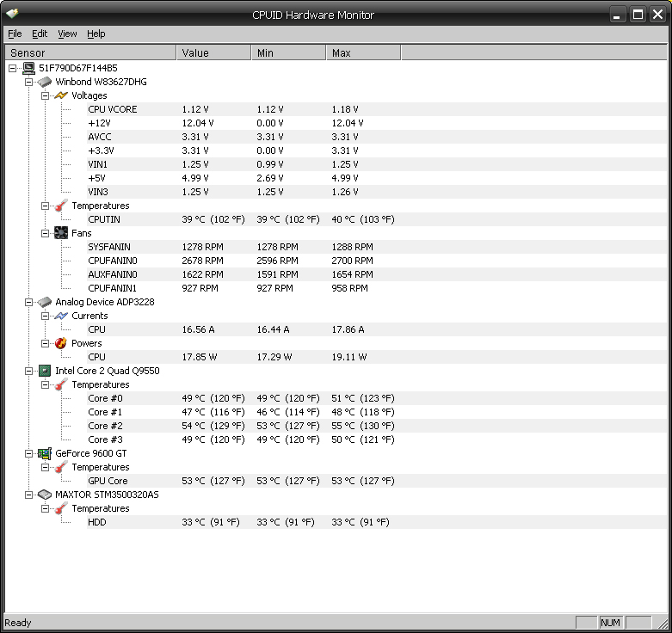The image size is (672, 633).
Task: Click the resize grip at window corner
Action: (663, 624)
